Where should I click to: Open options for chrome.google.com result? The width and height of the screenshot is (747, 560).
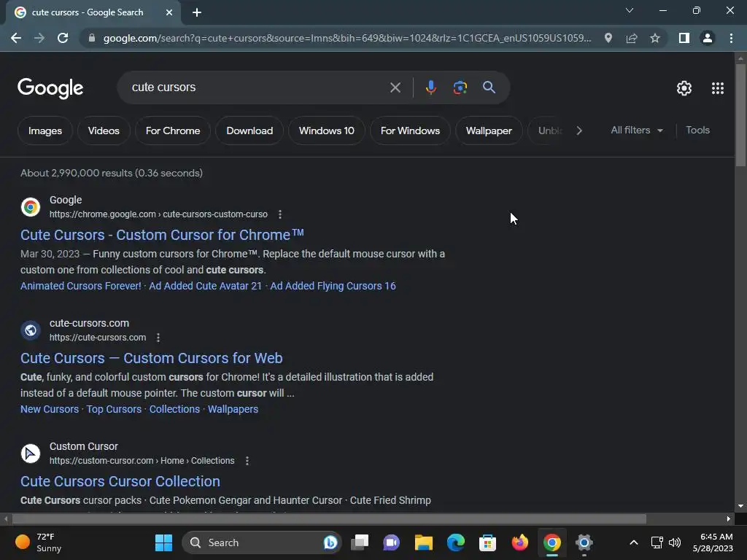pos(280,214)
